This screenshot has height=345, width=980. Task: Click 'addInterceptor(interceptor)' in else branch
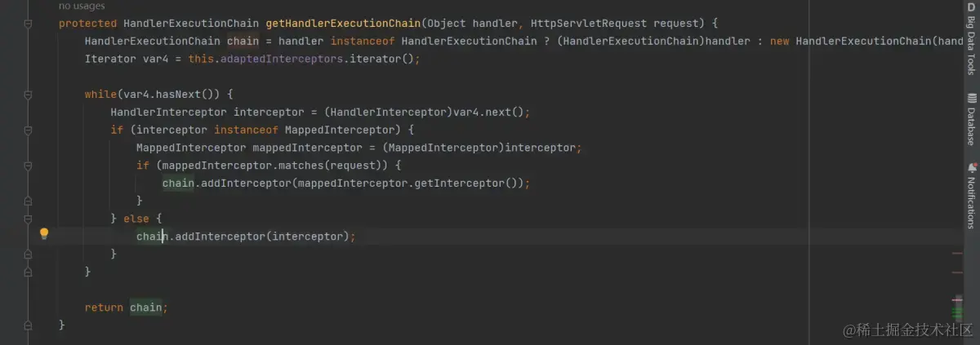coord(262,237)
